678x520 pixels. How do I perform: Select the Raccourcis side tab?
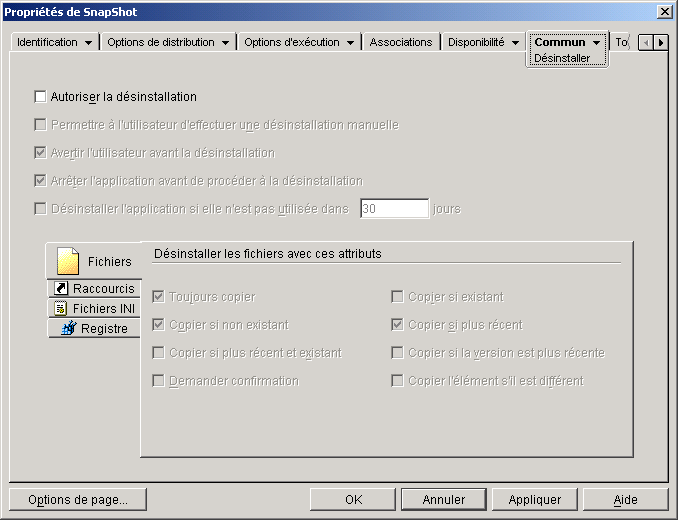click(x=94, y=288)
